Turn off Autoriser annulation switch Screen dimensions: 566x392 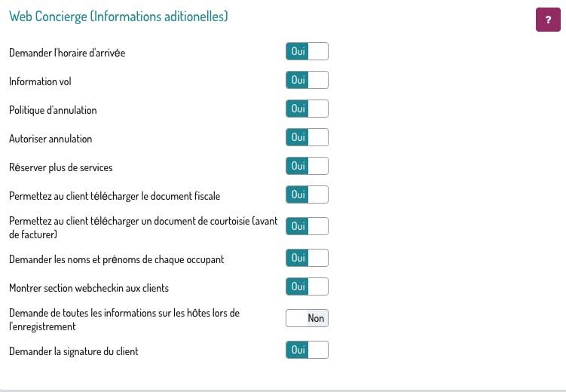tap(307, 137)
